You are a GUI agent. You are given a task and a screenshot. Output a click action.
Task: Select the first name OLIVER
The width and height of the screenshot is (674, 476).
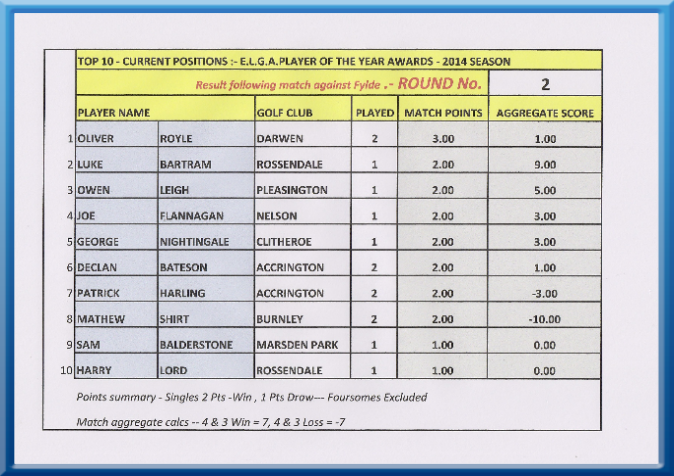tap(95, 139)
